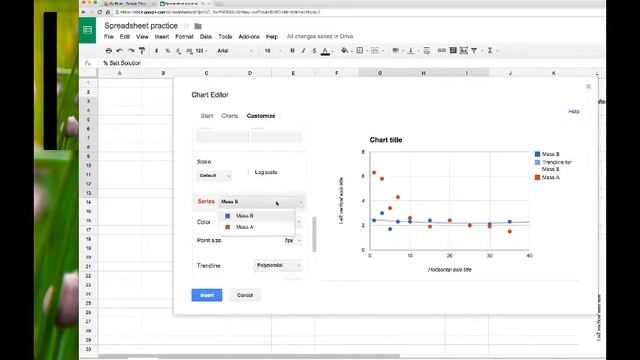Increase decimal places icon
Image resolution: width=640 pixels, height=360 pixels.
click(189, 51)
